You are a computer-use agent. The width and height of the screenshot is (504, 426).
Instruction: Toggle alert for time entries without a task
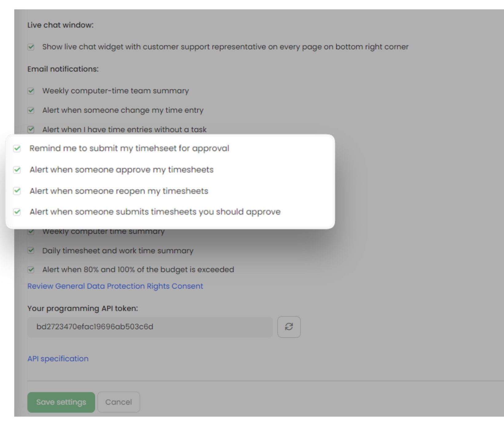click(x=31, y=129)
